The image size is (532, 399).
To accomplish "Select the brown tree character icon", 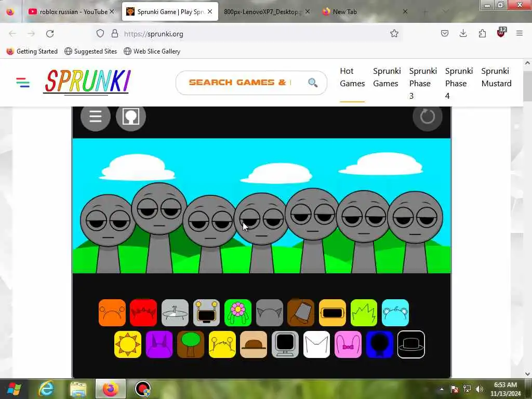I will pyautogui.click(x=191, y=344).
